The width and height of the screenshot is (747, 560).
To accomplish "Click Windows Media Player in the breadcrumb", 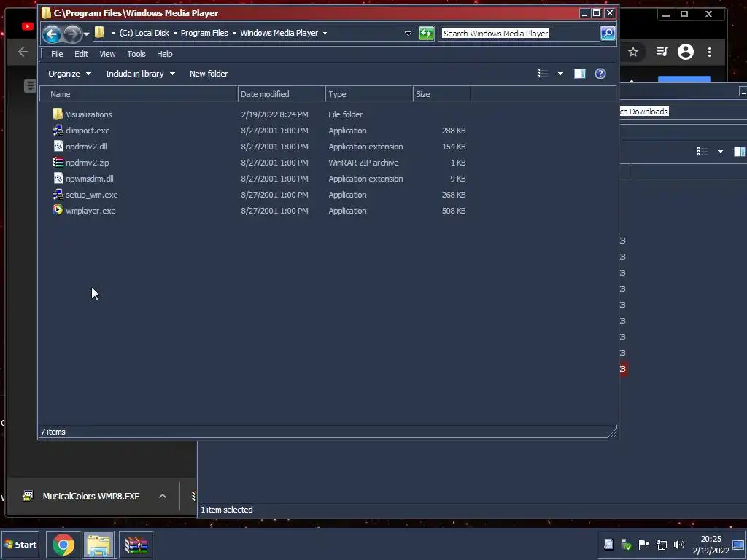I will [279, 33].
